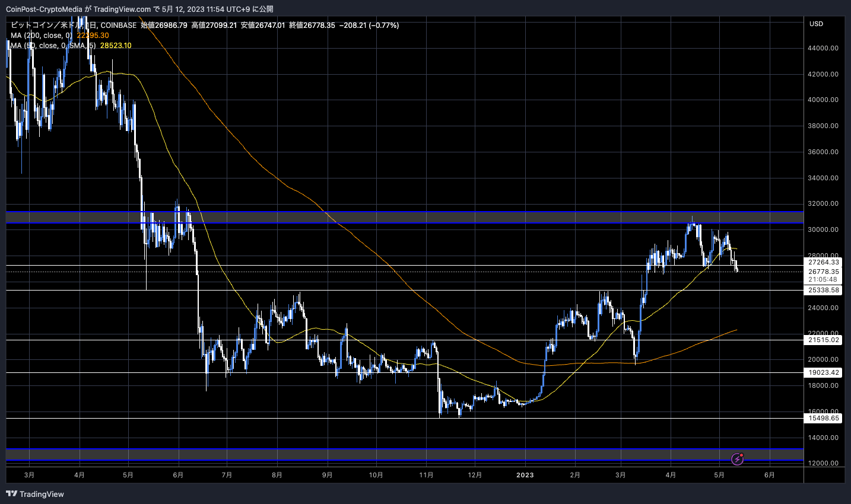Screen dimensions: 851x504
Task: Click the current price label 26778.35 on axis
Action: click(824, 272)
